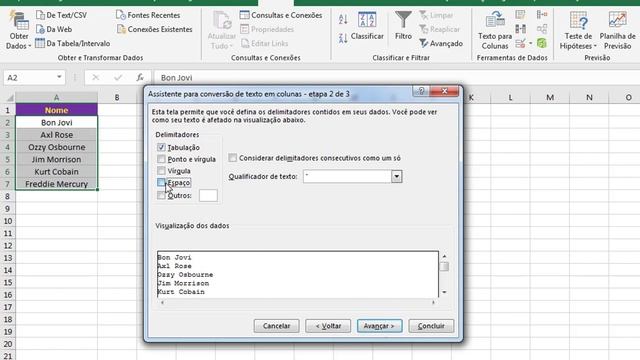Close the text-to-columns wizard

pyautogui.click(x=444, y=91)
